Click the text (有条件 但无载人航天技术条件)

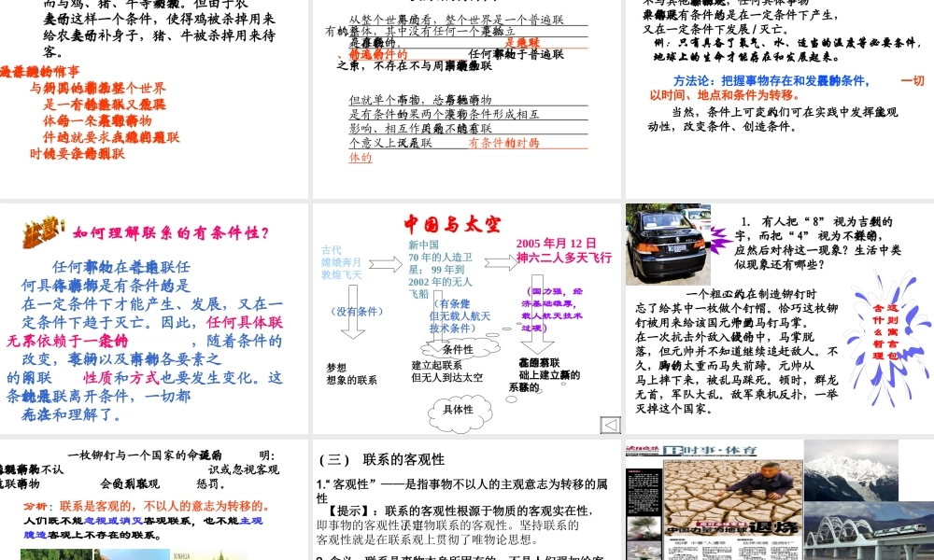pyautogui.click(x=460, y=316)
